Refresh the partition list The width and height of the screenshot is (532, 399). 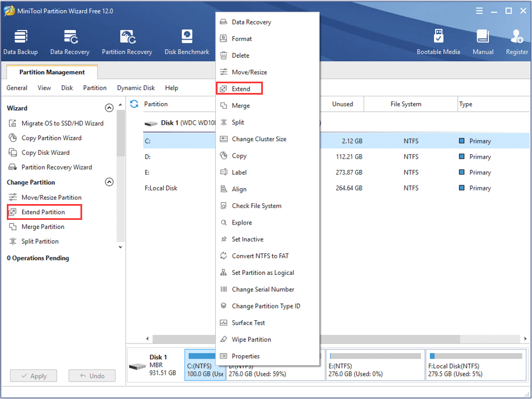click(134, 104)
